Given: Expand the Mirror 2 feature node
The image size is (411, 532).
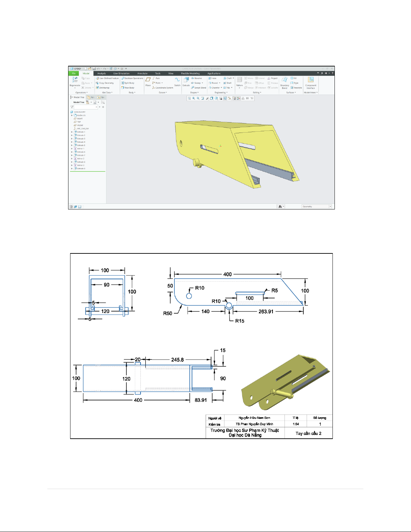Looking at the screenshot, I should coord(72,158).
